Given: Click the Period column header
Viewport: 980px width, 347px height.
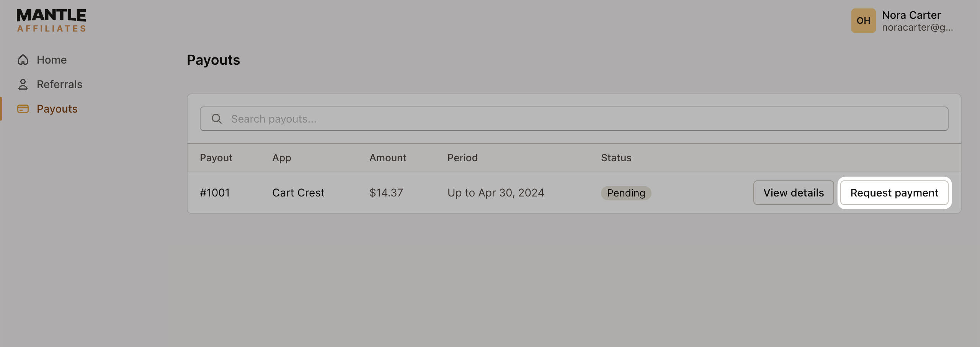Looking at the screenshot, I should click(x=462, y=157).
